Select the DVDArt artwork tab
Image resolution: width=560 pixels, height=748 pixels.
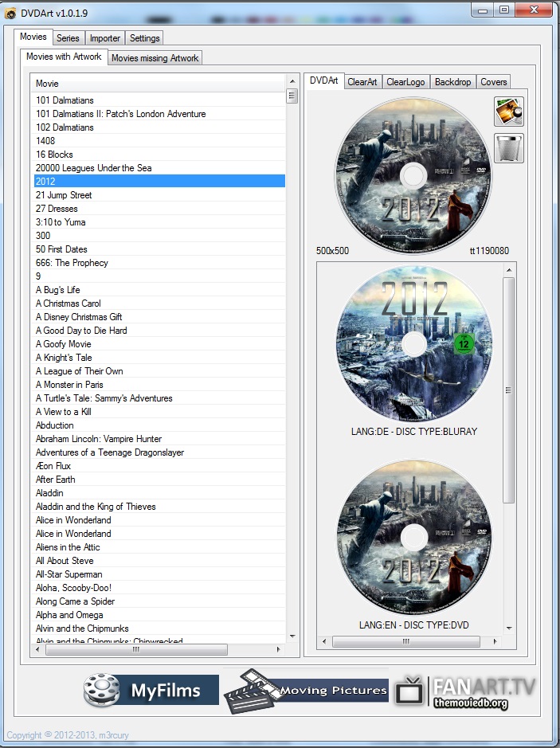[324, 80]
